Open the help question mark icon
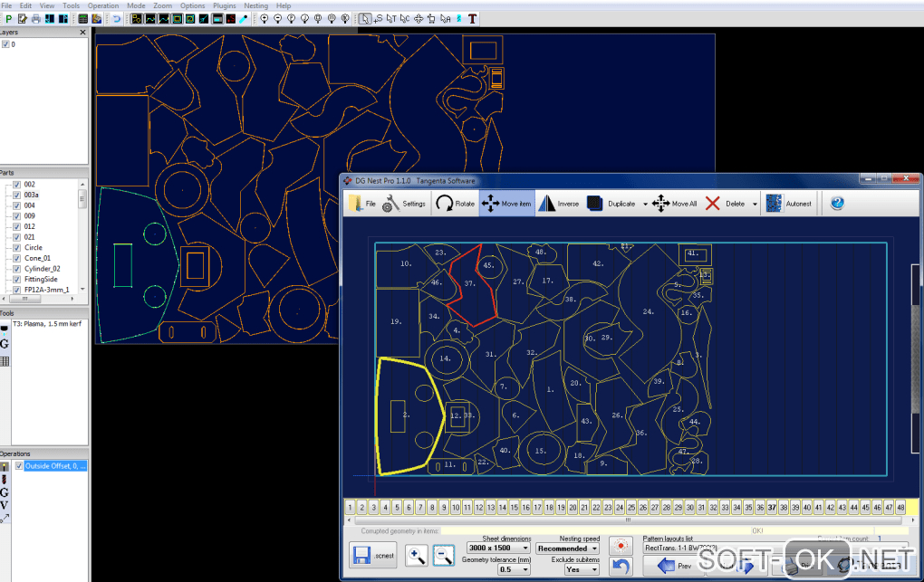Screen dimensions: 924x582 pos(837,204)
